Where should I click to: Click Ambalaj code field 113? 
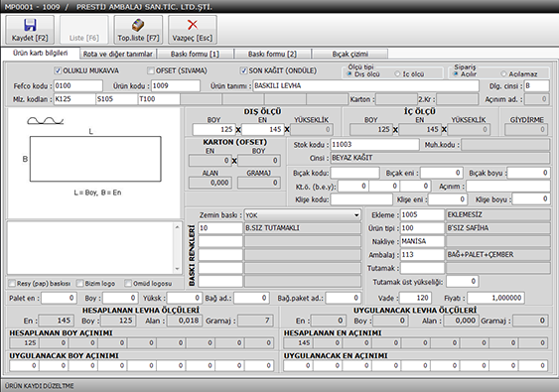point(422,254)
